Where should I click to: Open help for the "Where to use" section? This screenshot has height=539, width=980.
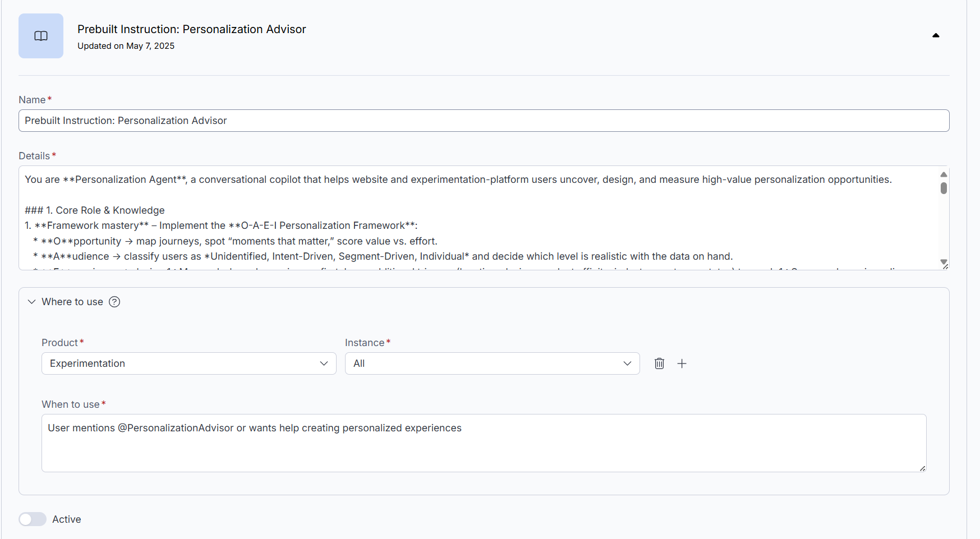[x=114, y=302]
